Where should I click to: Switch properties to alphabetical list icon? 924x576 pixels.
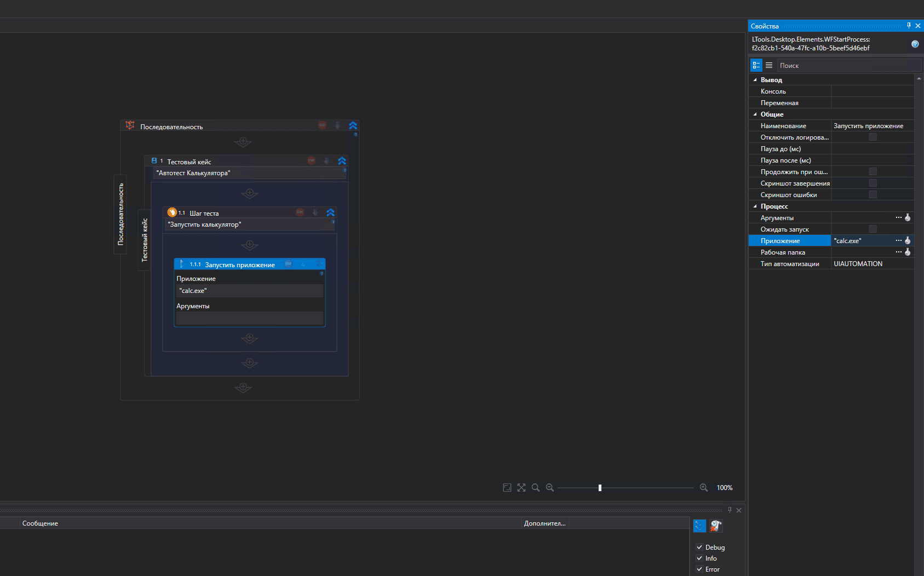tap(769, 65)
